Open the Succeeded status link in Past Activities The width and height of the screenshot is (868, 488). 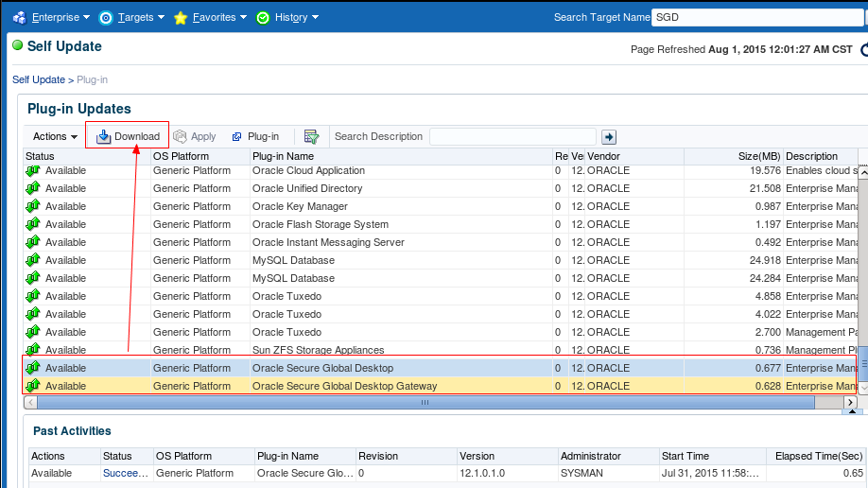click(x=125, y=473)
